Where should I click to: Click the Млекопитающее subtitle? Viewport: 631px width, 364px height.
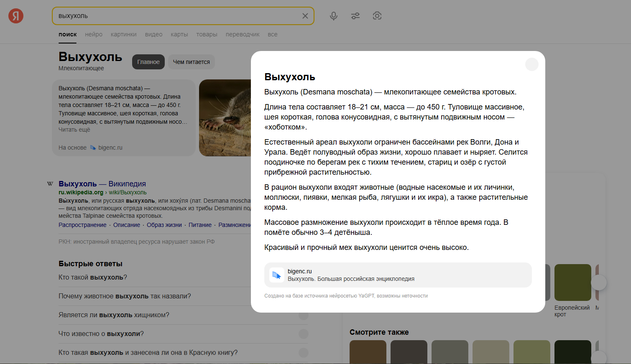(x=81, y=68)
